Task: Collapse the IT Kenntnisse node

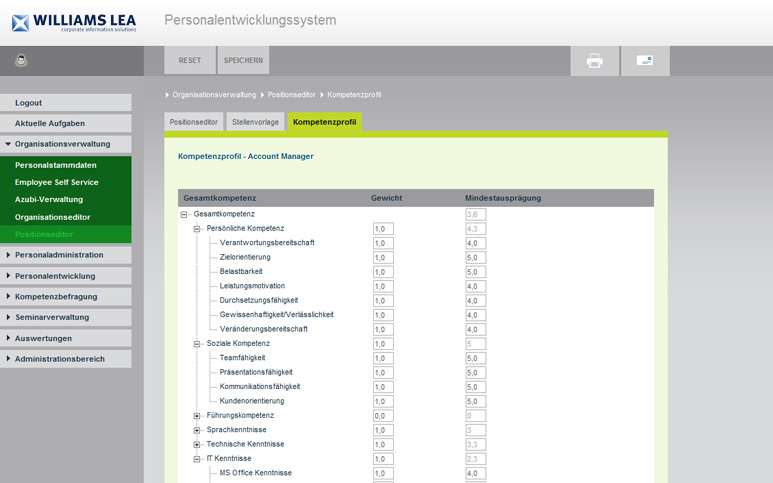Action: 197,459
